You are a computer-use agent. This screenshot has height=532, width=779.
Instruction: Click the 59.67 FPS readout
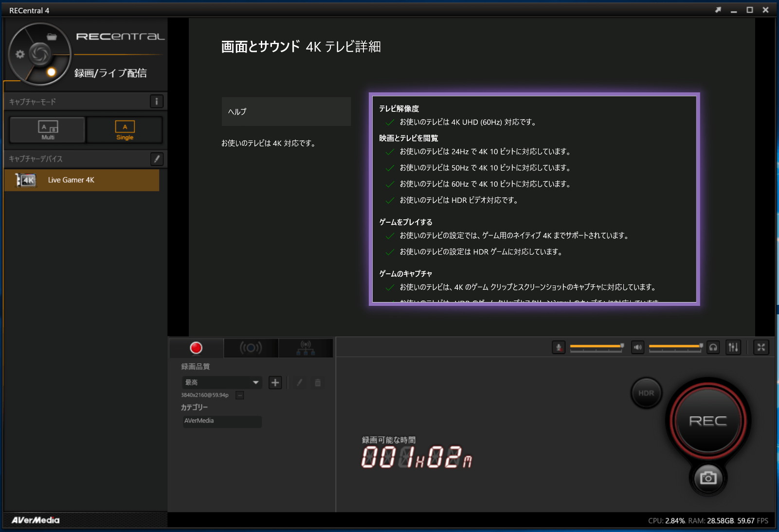click(x=753, y=520)
